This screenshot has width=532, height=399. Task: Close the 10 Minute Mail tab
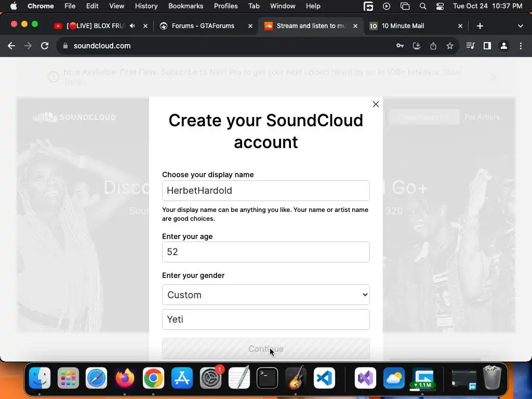pyautogui.click(x=460, y=26)
